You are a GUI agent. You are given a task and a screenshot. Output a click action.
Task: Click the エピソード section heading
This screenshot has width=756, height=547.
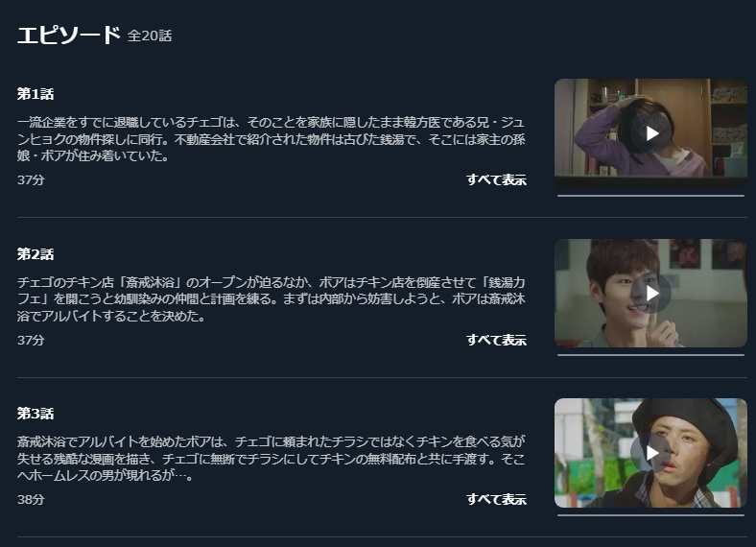click(x=68, y=36)
